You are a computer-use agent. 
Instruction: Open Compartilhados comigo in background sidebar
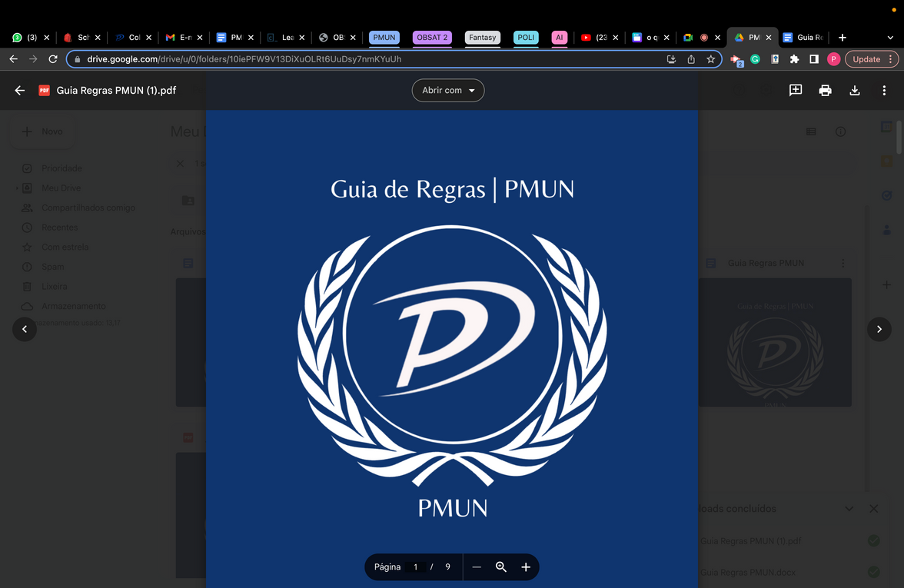[88, 208]
